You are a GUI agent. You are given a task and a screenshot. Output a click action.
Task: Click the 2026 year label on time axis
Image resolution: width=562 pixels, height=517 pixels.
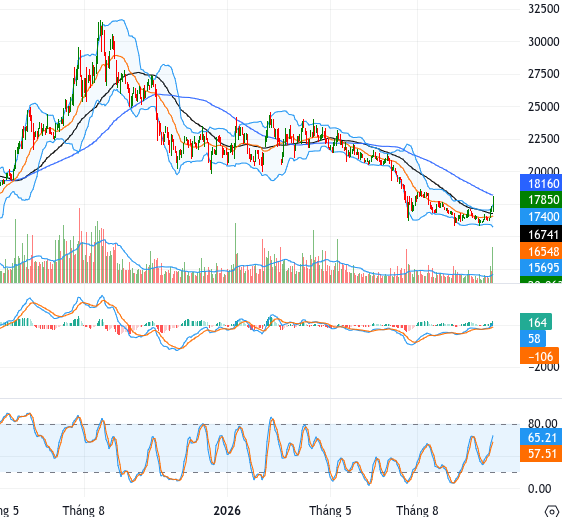click(x=227, y=510)
